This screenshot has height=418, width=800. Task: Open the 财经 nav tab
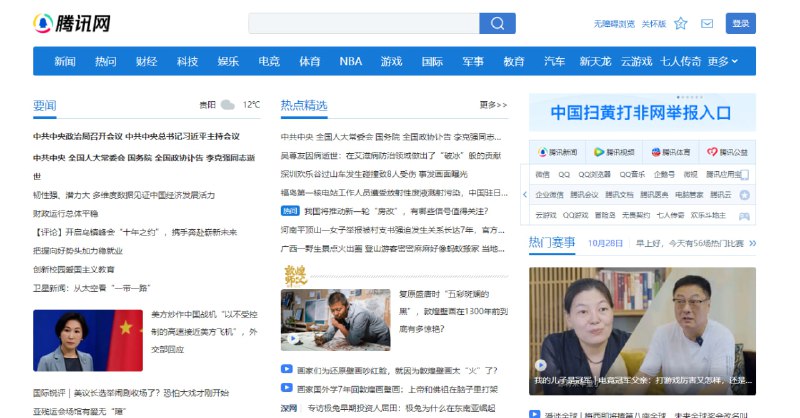point(146,61)
